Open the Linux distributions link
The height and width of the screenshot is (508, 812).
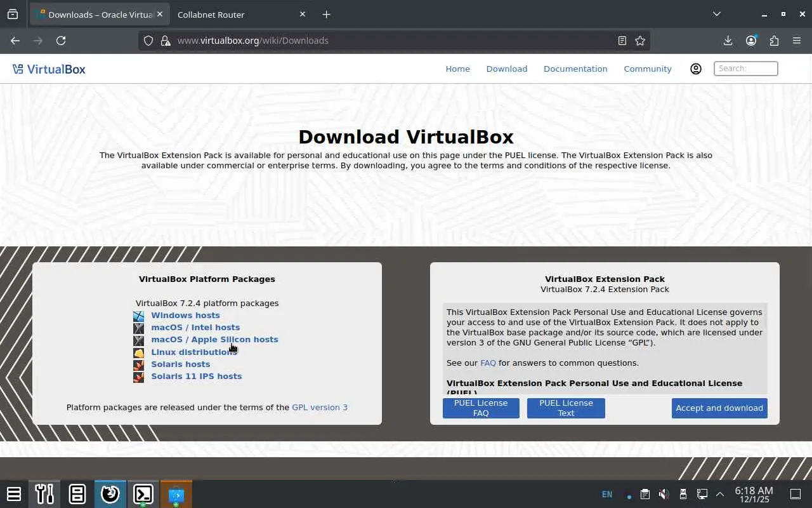[194, 352]
